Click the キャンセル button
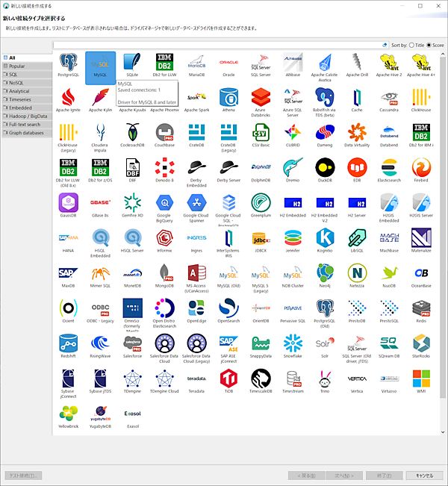The height and width of the screenshot is (486, 448). coord(423,476)
